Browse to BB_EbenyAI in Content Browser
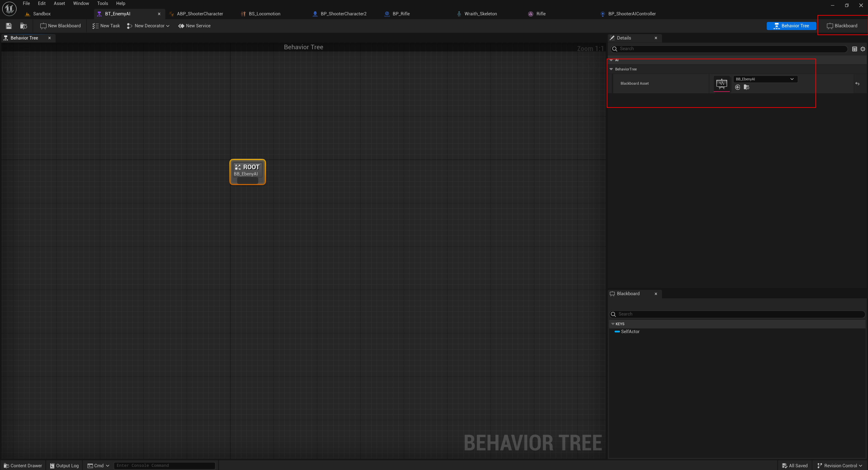Viewport: 868px width, 470px height. 746,88
